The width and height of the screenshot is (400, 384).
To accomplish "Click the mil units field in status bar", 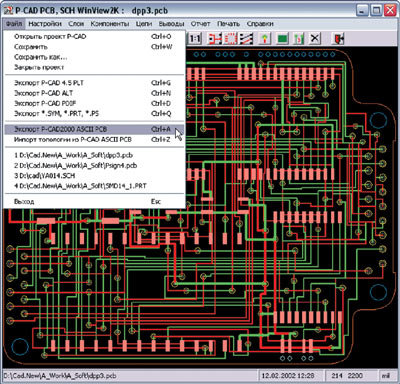I will point(385,376).
